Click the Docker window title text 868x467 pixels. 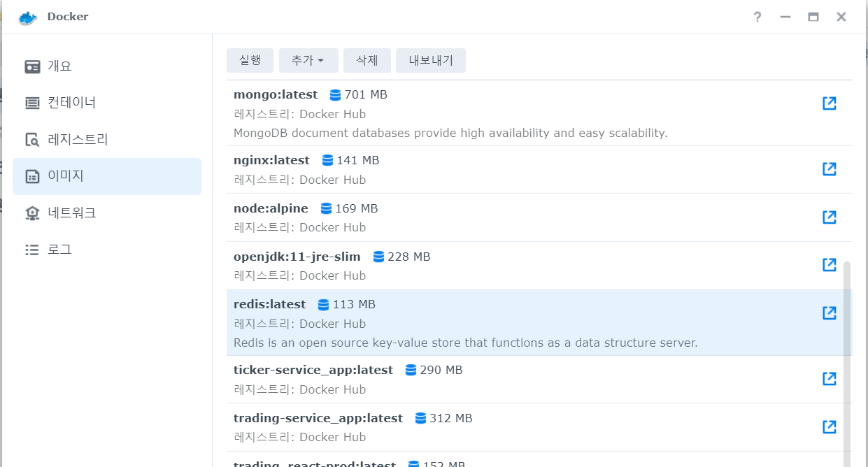(68, 17)
